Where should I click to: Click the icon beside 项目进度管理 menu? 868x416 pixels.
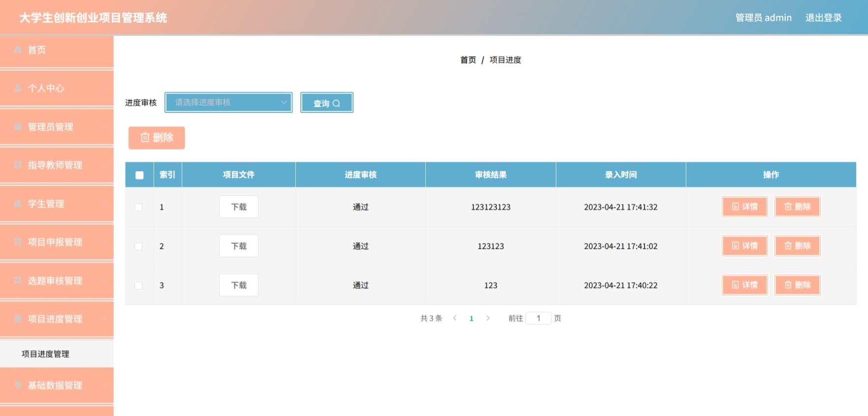tap(18, 319)
